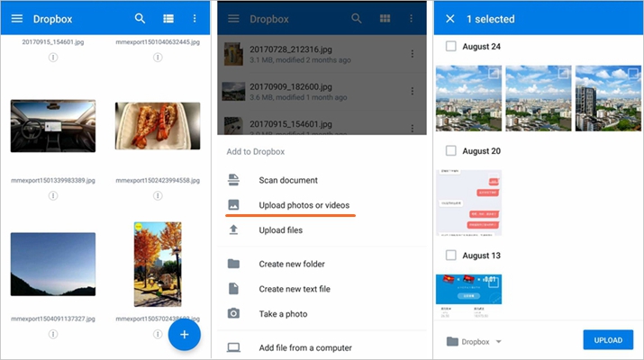The height and width of the screenshot is (360, 644).
Task: Choose Add file from a computer
Action: (322, 347)
